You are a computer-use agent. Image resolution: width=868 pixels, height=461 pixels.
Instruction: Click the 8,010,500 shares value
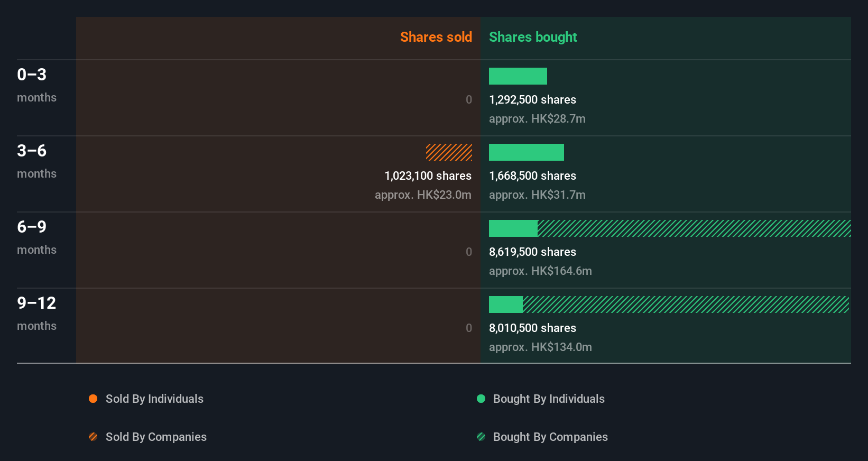[x=532, y=328]
